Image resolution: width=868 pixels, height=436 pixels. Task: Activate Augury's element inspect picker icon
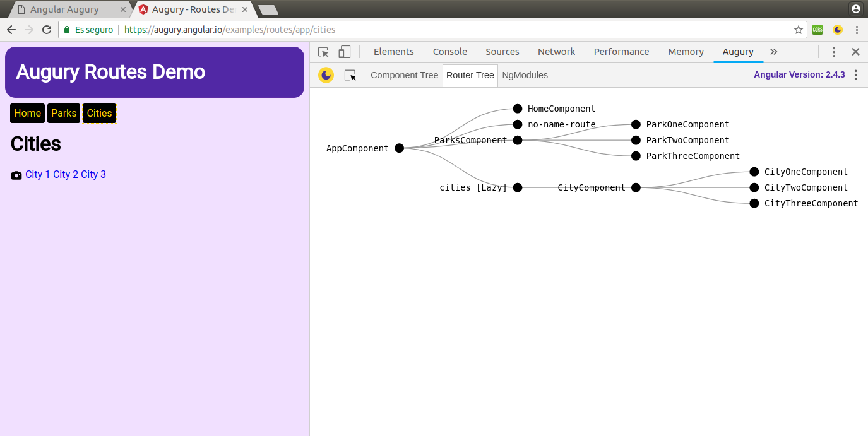tap(350, 75)
